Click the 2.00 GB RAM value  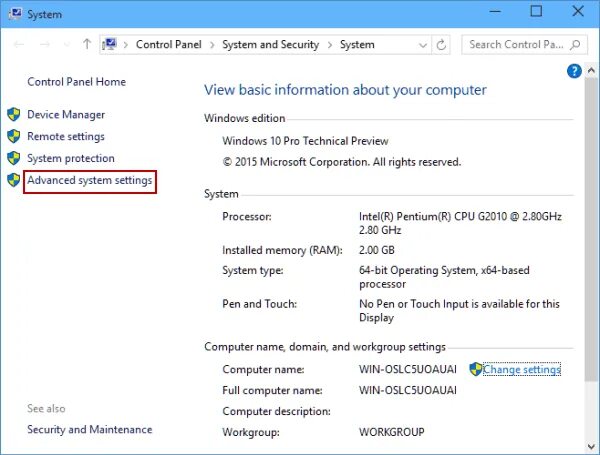point(377,250)
